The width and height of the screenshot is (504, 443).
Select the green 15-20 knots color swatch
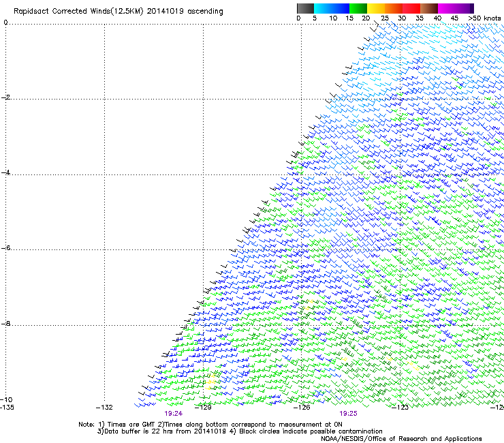coord(358,8)
